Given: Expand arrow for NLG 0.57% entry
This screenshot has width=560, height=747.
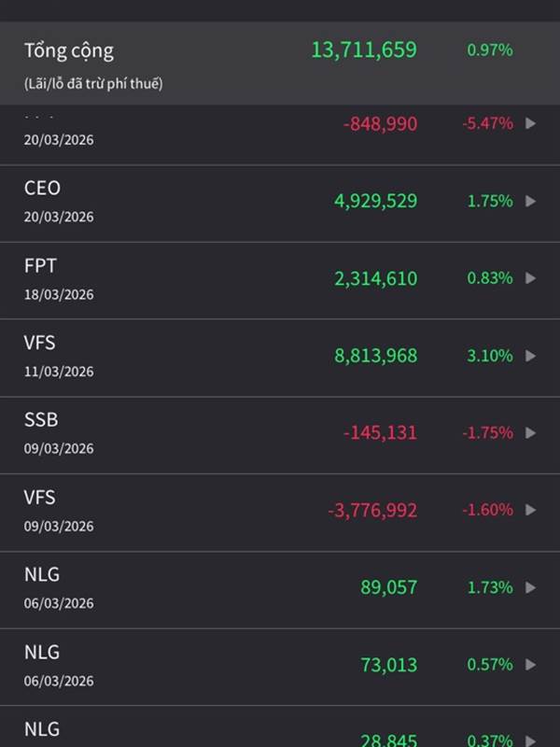Looking at the screenshot, I should point(531,665).
